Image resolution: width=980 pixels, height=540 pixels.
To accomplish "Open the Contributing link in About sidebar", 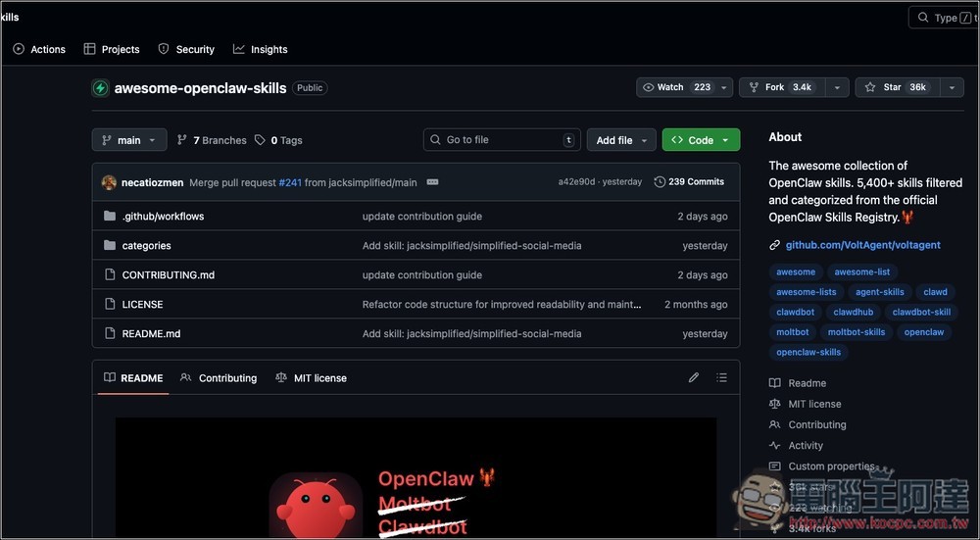I will tap(808, 424).
